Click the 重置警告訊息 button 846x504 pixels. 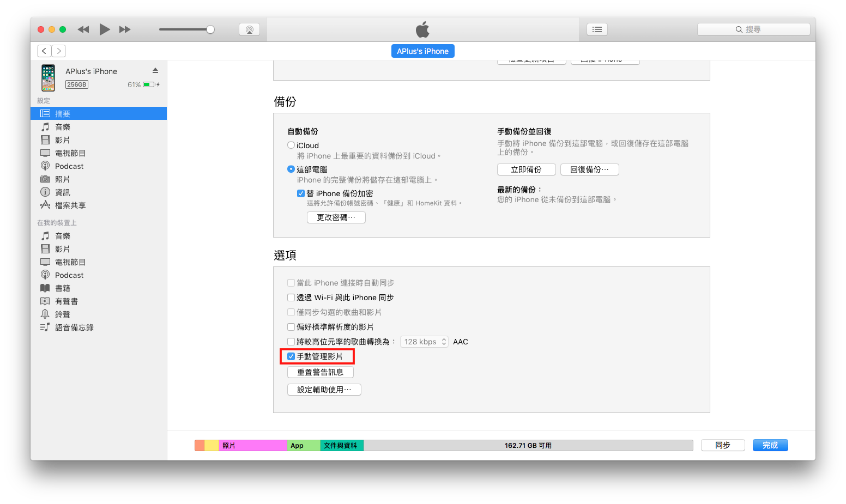pyautogui.click(x=321, y=372)
